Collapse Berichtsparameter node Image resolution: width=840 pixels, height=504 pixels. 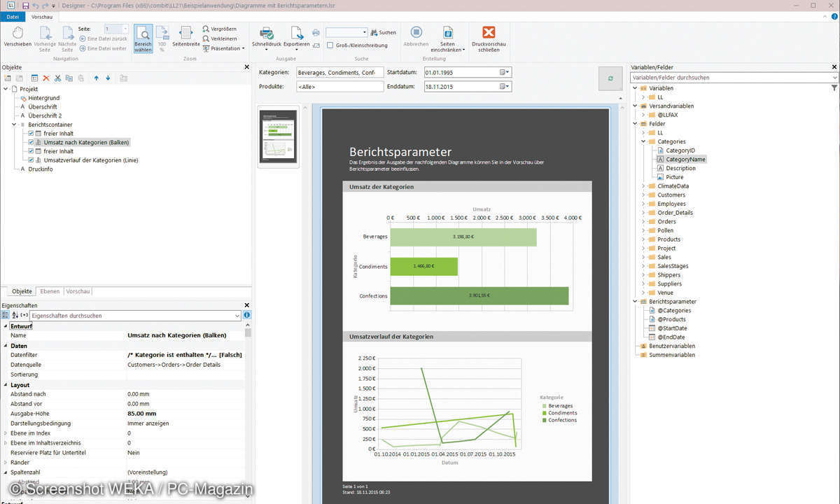click(x=635, y=302)
